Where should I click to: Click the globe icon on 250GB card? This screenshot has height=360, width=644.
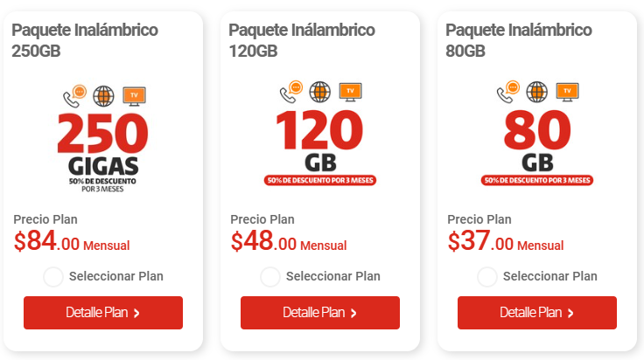tap(103, 96)
